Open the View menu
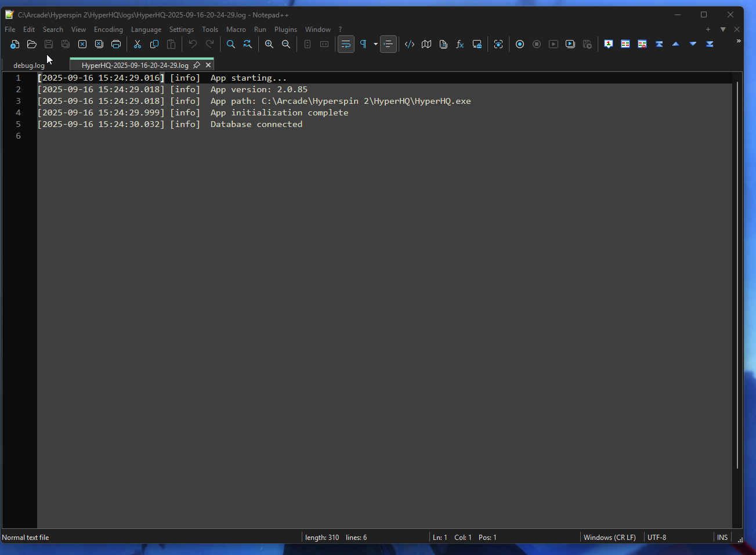 78,30
